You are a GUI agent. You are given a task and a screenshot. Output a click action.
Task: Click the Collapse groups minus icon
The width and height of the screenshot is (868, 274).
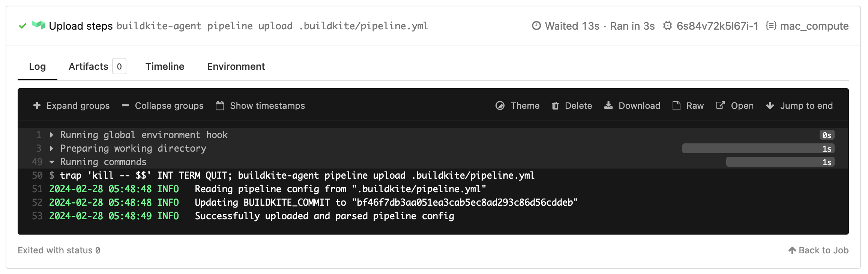click(x=125, y=106)
